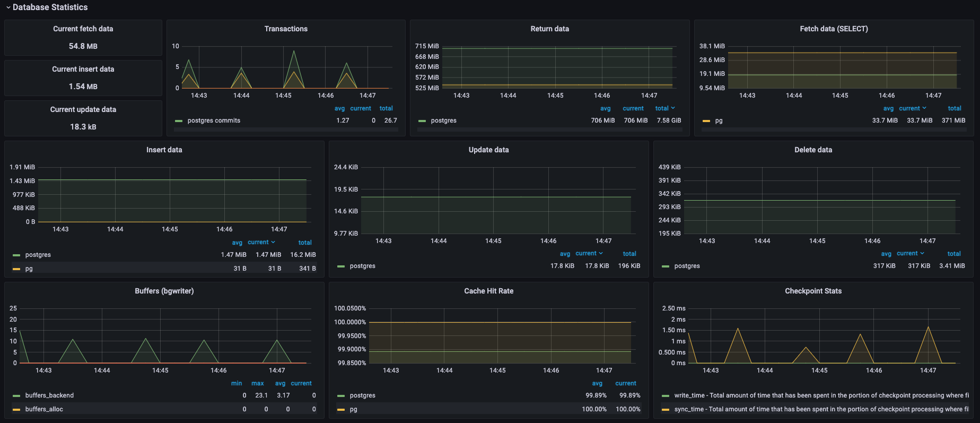Click the Return data postgres color swatch

click(x=422, y=121)
